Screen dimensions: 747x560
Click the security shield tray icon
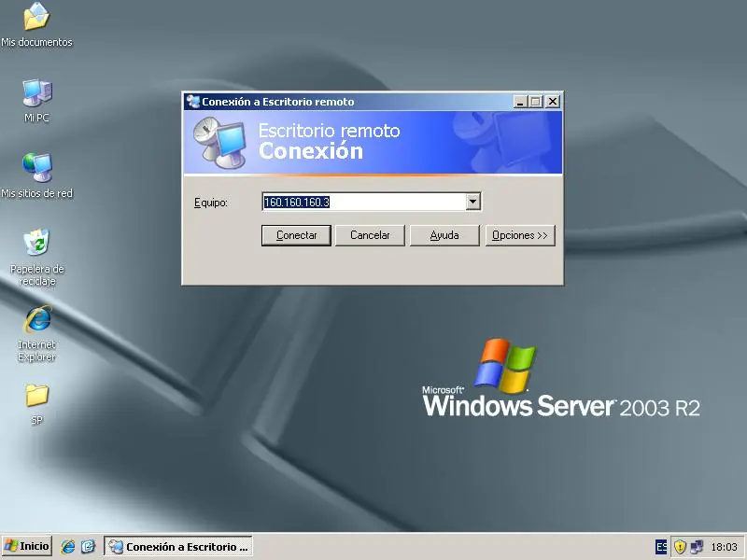[680, 547]
